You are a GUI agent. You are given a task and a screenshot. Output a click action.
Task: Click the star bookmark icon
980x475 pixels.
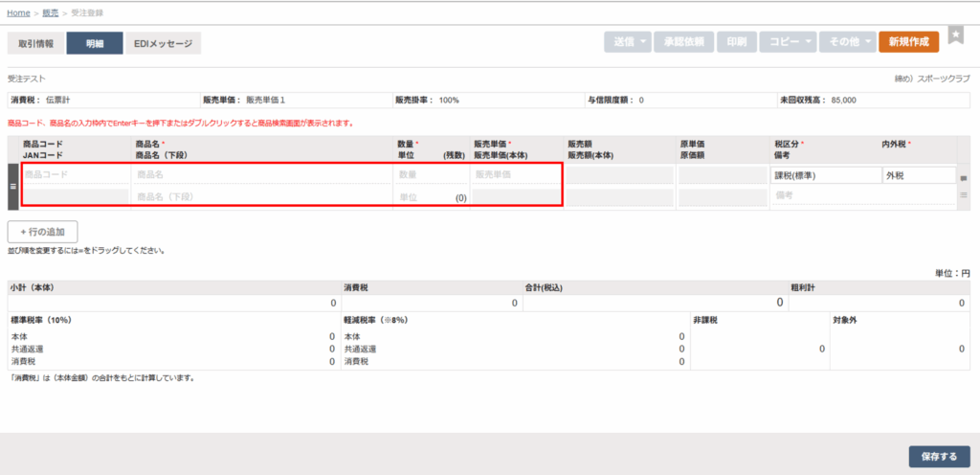coord(955,35)
